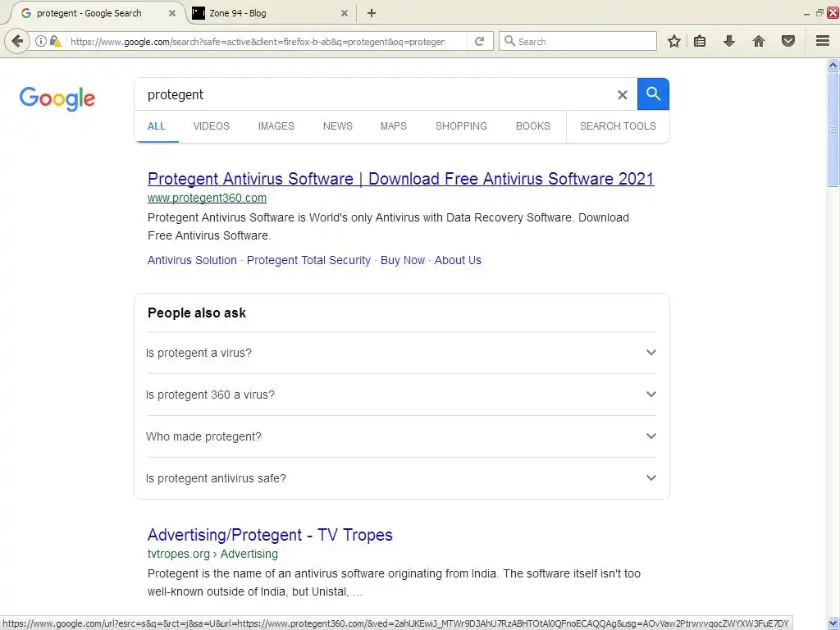The height and width of the screenshot is (630, 840).
Task: Close the Zone 94 Blog tab
Action: pos(345,13)
